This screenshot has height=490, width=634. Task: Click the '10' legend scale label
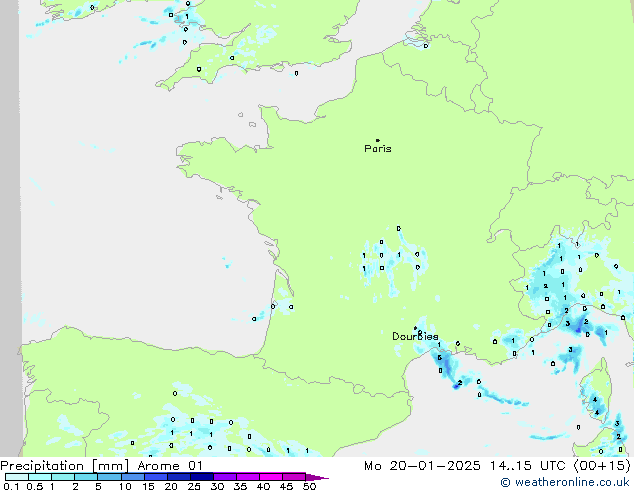pyautogui.click(x=125, y=486)
